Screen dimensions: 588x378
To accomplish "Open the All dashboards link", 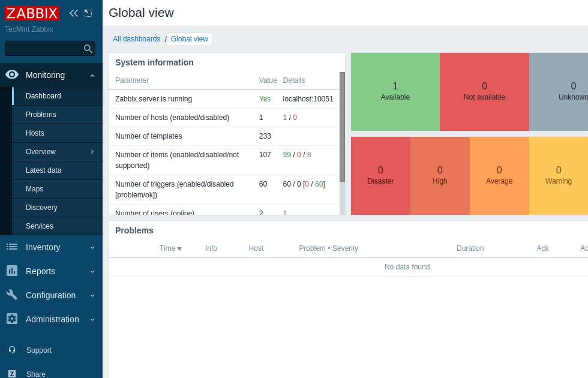I will pos(136,39).
